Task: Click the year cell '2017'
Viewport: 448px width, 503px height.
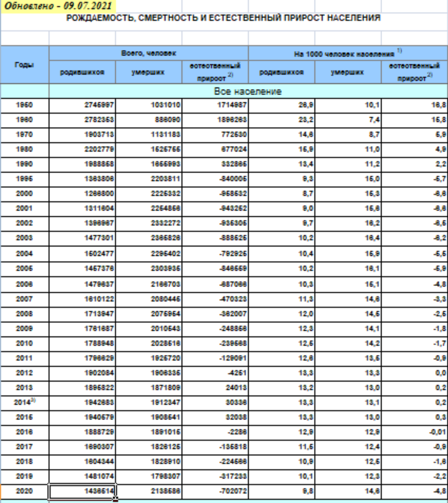Action: 24,447
